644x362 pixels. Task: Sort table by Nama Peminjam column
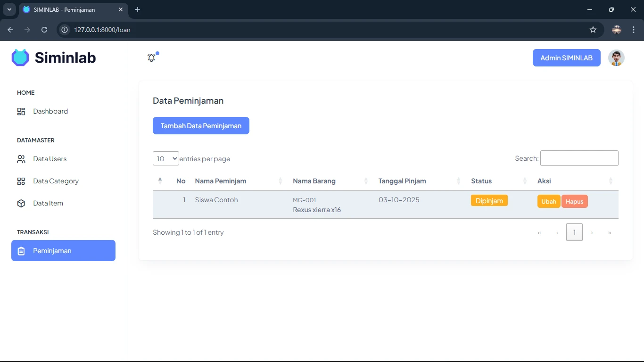click(220, 181)
